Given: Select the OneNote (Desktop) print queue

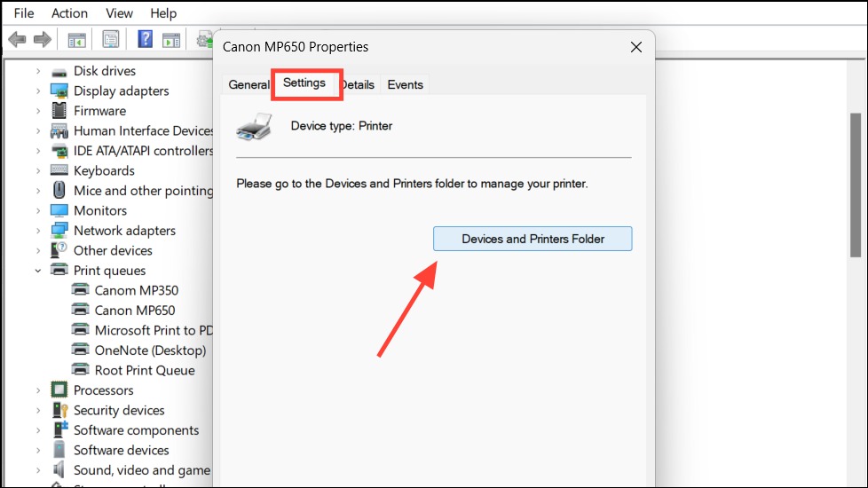Looking at the screenshot, I should [150, 350].
